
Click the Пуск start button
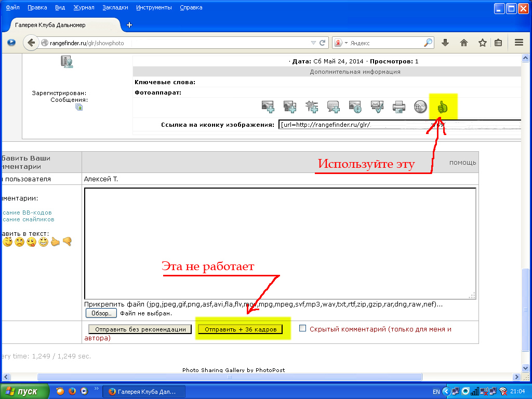(x=24, y=391)
